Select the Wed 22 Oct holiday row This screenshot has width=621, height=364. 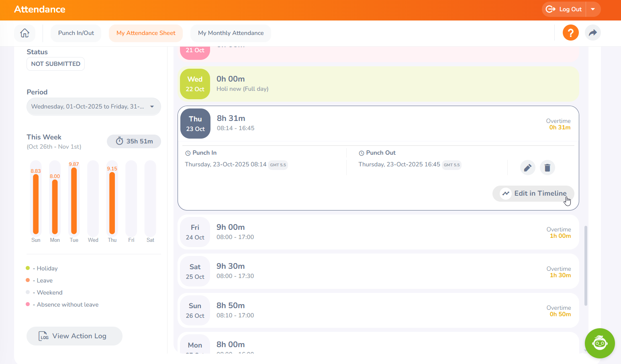coord(378,84)
